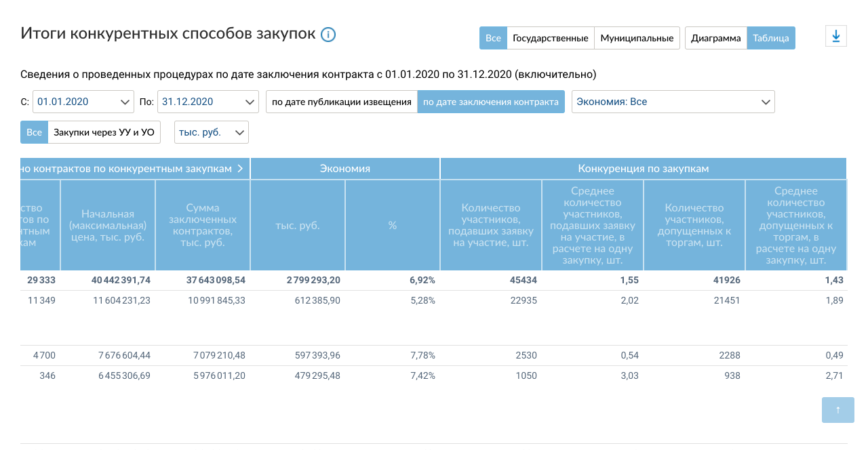Click the scroll-to-top arrow button
This screenshot has width=868, height=450.
click(x=837, y=409)
